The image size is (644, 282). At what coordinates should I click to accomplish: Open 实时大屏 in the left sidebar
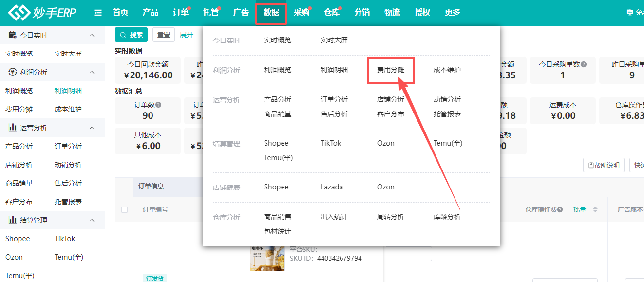click(x=68, y=54)
